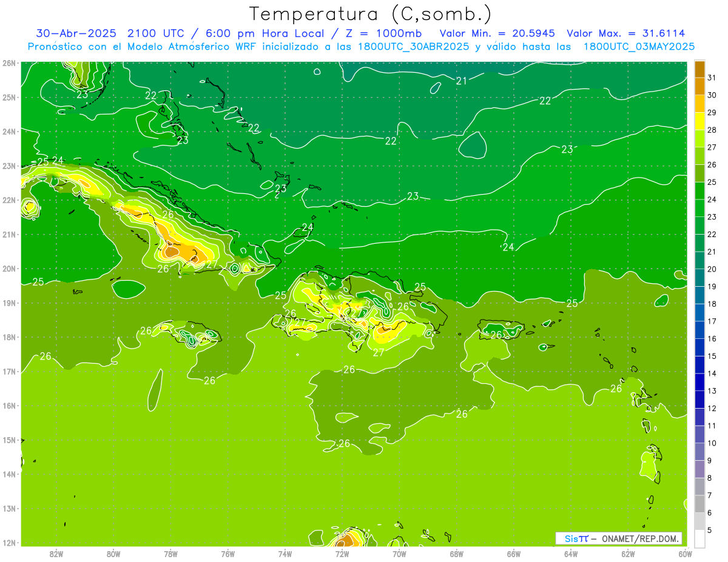Pick the yellow legend band between 28 and 29
Screen dimensions: 728x562
tap(699, 121)
